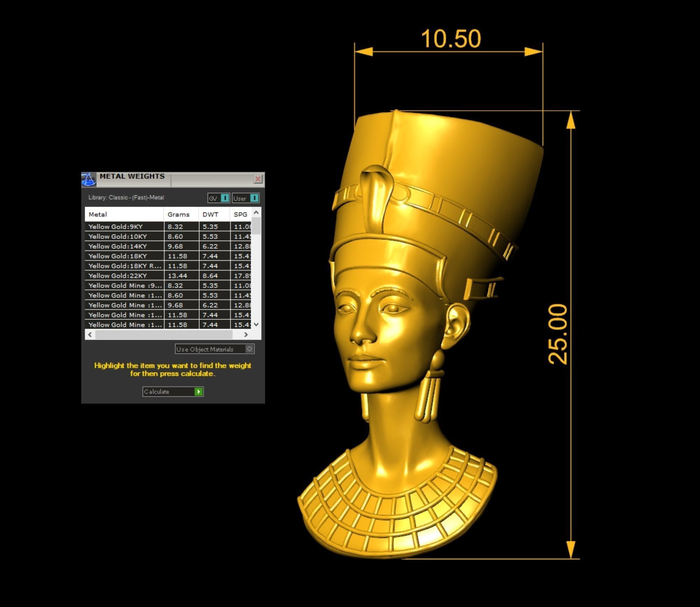Click the 8.64 DWT value
Viewport: 700px width, 607px height.
[210, 275]
